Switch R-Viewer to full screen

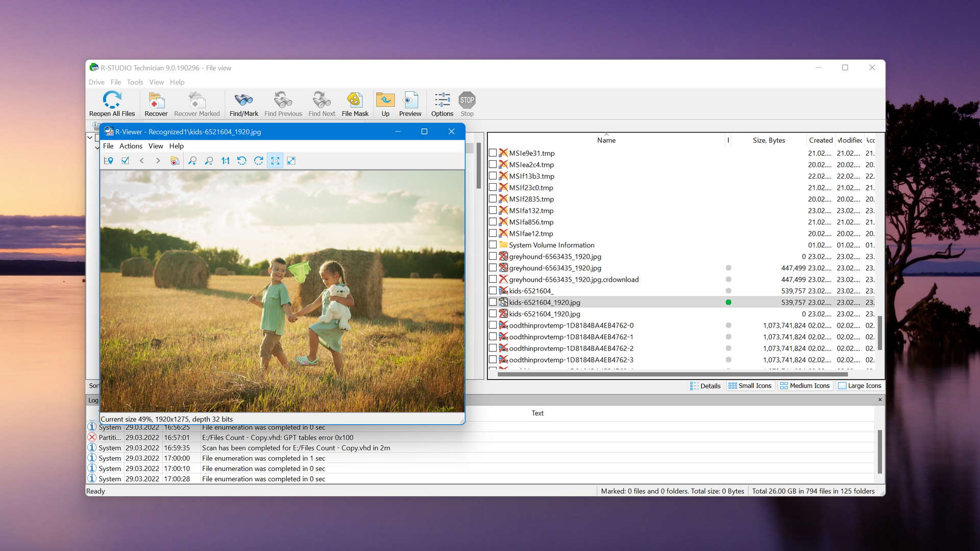(x=291, y=161)
